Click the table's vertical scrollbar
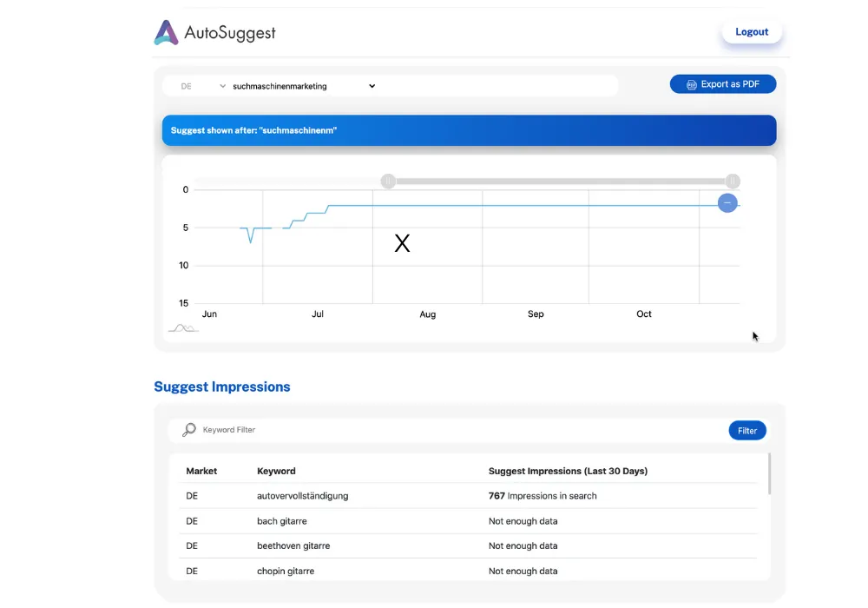 coord(769,474)
